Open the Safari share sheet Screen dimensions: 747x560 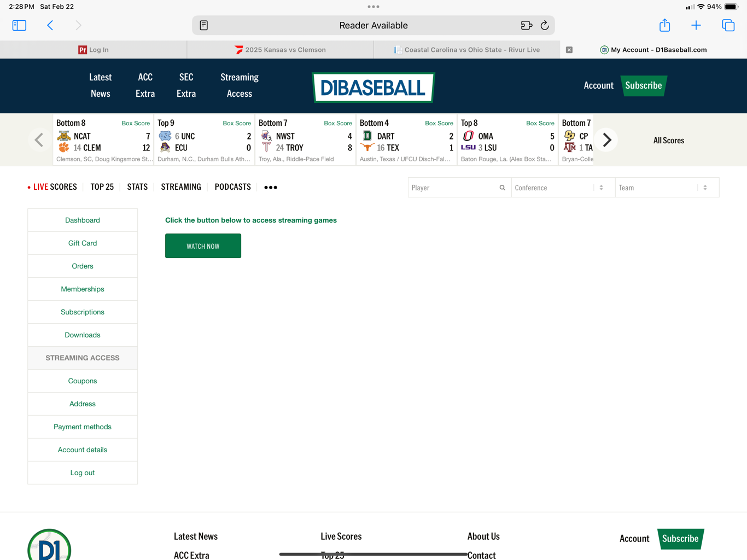(664, 25)
